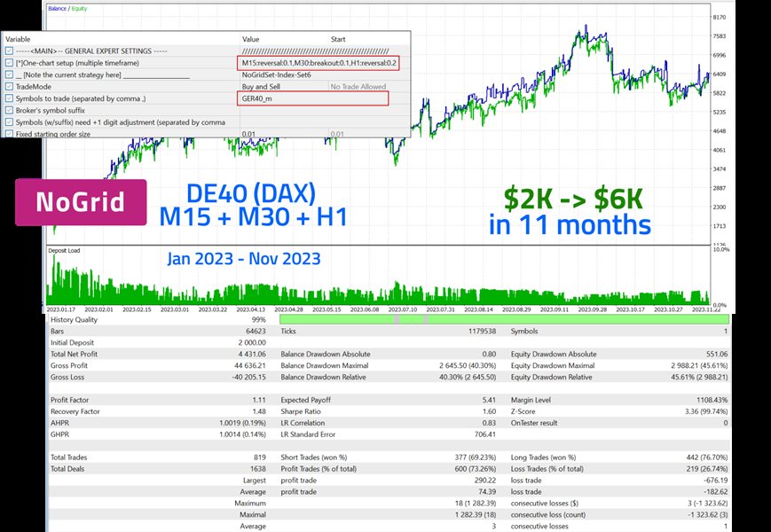Image resolution: width=771 pixels, height=532 pixels.
Task: Select the NoGridSet-Index-Set6 value cell
Action: pos(276,74)
